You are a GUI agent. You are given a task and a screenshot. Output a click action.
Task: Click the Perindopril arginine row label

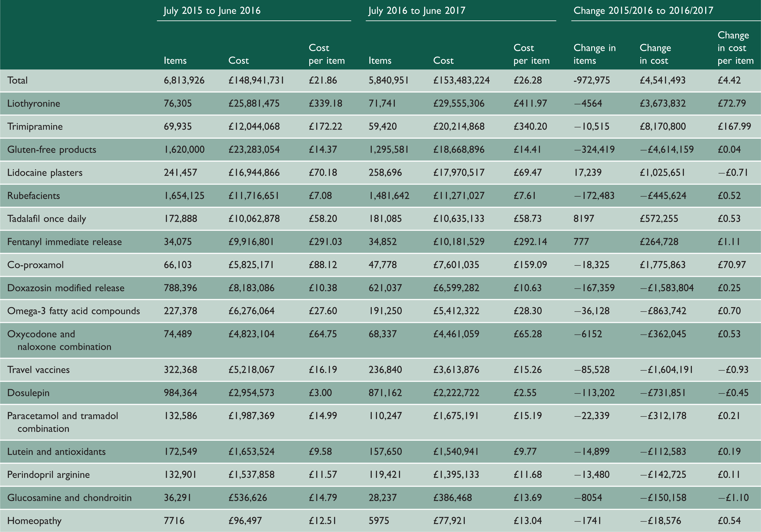[x=48, y=475]
